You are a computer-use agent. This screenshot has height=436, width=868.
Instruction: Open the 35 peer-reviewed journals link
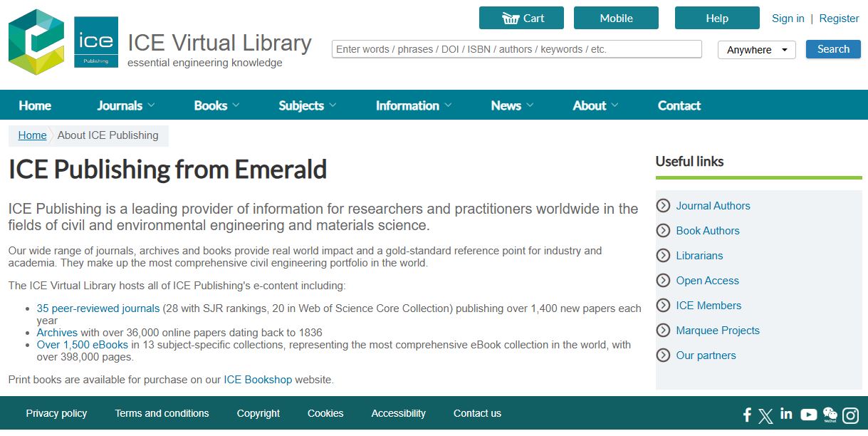[x=98, y=308]
